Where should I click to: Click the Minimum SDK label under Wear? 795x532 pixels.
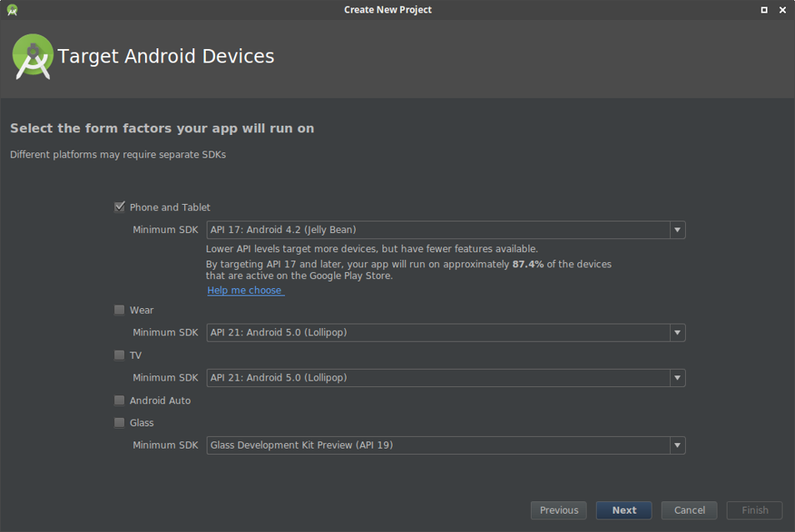click(165, 332)
